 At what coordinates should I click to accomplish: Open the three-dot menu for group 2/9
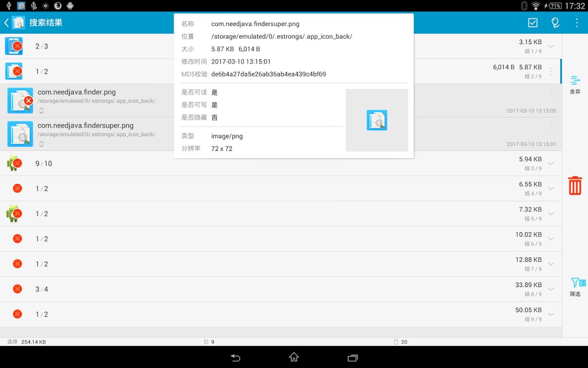click(551, 72)
